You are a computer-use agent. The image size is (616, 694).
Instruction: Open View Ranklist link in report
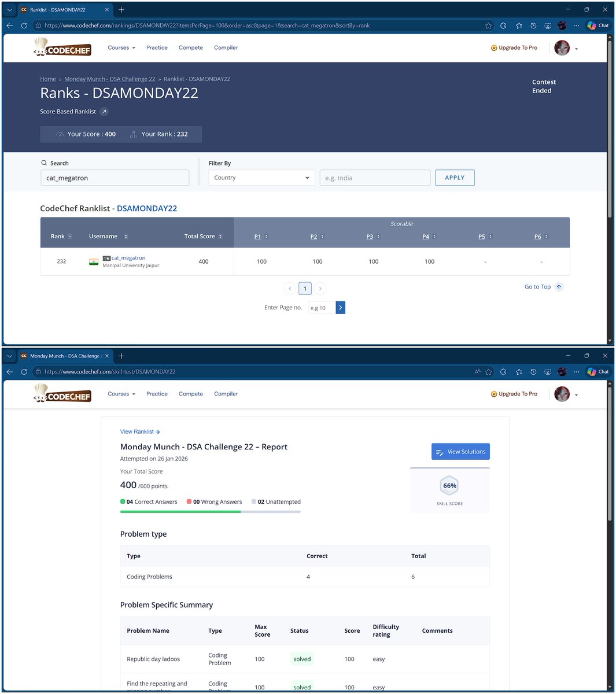point(140,432)
